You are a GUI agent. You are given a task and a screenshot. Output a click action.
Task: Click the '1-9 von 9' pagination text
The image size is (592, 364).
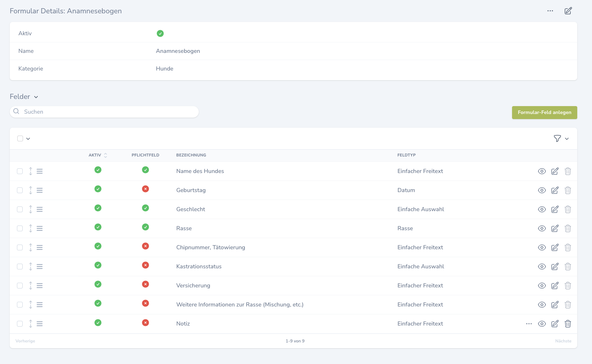point(295,341)
